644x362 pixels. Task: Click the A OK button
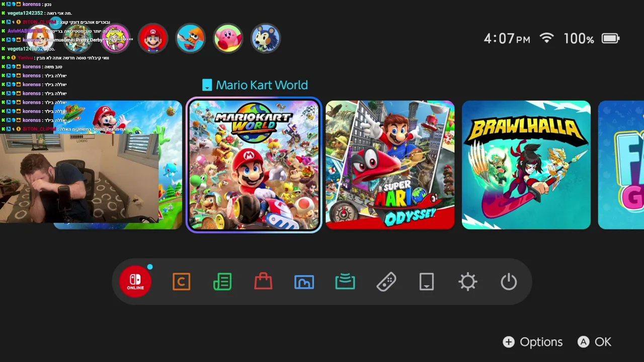click(x=594, y=342)
